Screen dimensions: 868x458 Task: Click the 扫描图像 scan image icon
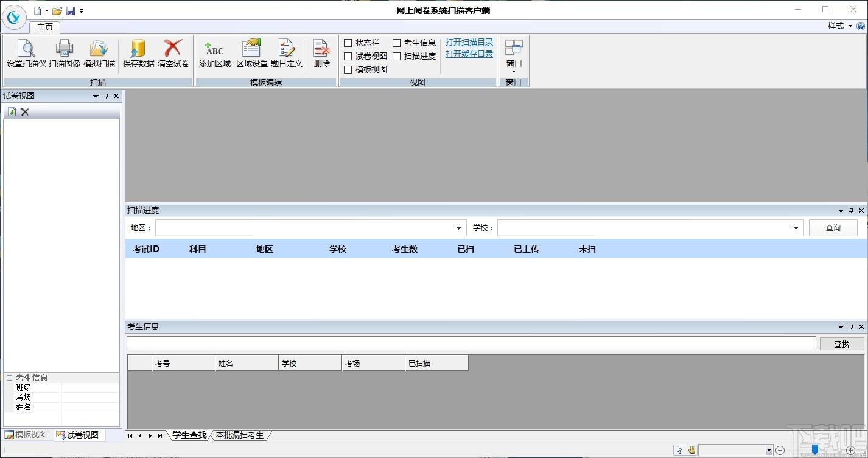pyautogui.click(x=65, y=54)
